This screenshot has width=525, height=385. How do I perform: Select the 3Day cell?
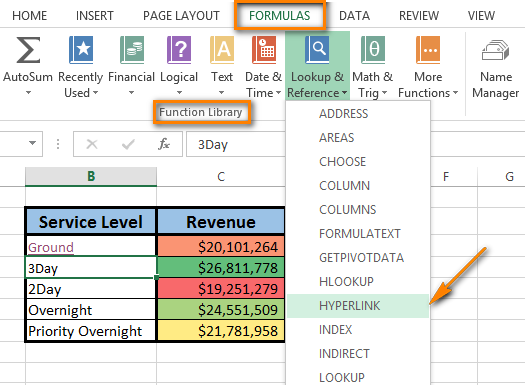tap(91, 267)
